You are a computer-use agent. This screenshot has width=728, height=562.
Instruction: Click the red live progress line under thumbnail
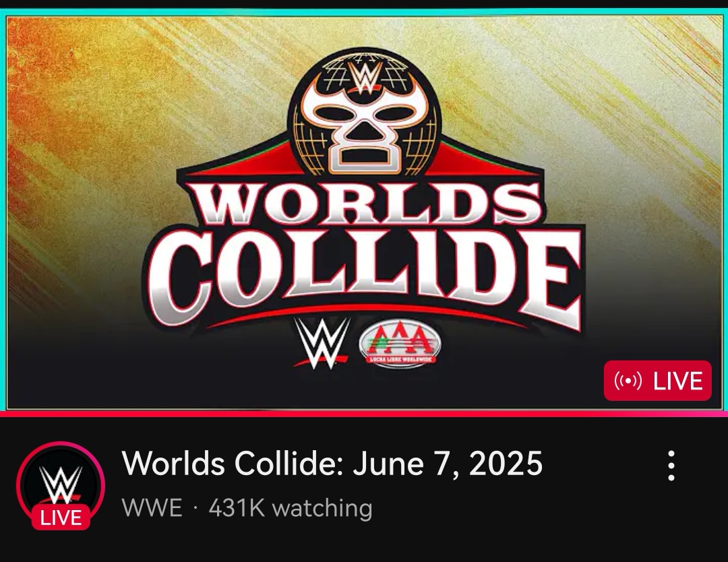(364, 414)
